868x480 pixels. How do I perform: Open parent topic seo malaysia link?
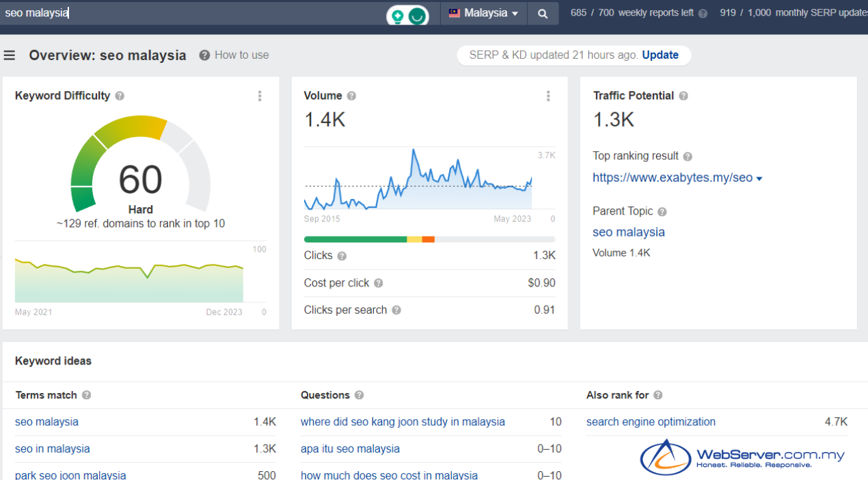tap(629, 232)
